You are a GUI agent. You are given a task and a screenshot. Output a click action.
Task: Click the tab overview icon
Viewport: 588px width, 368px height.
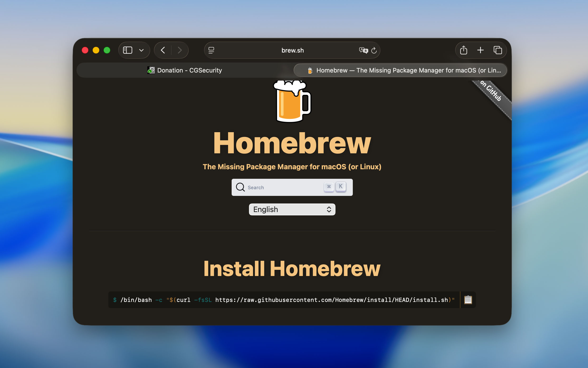[x=498, y=50]
